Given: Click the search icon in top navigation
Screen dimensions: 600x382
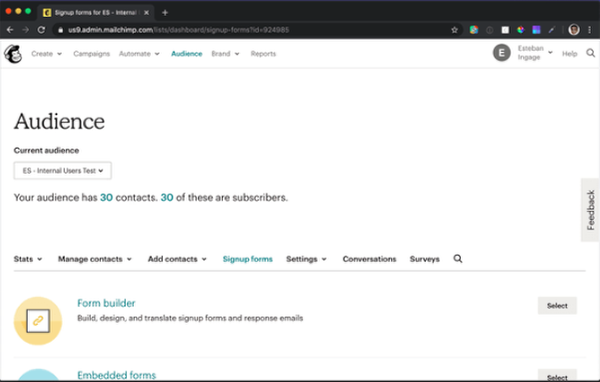Looking at the screenshot, I should click(590, 53).
